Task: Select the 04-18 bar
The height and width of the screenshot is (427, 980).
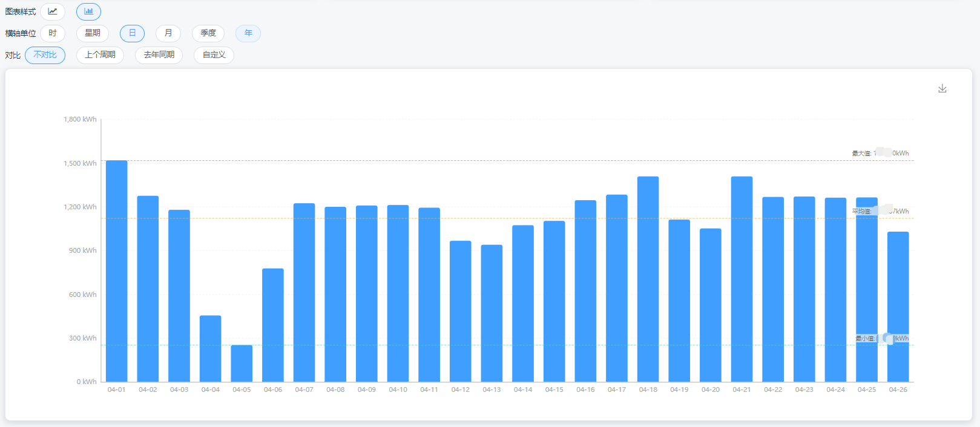Action: (648, 279)
